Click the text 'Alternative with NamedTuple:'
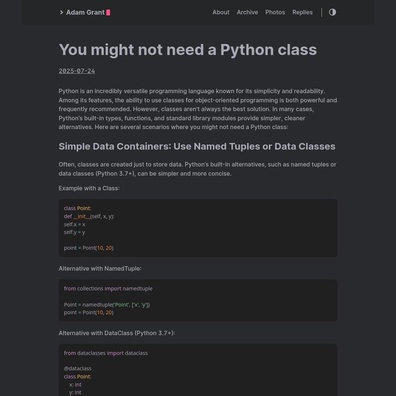Screen dimensions: 396x396 (100, 269)
